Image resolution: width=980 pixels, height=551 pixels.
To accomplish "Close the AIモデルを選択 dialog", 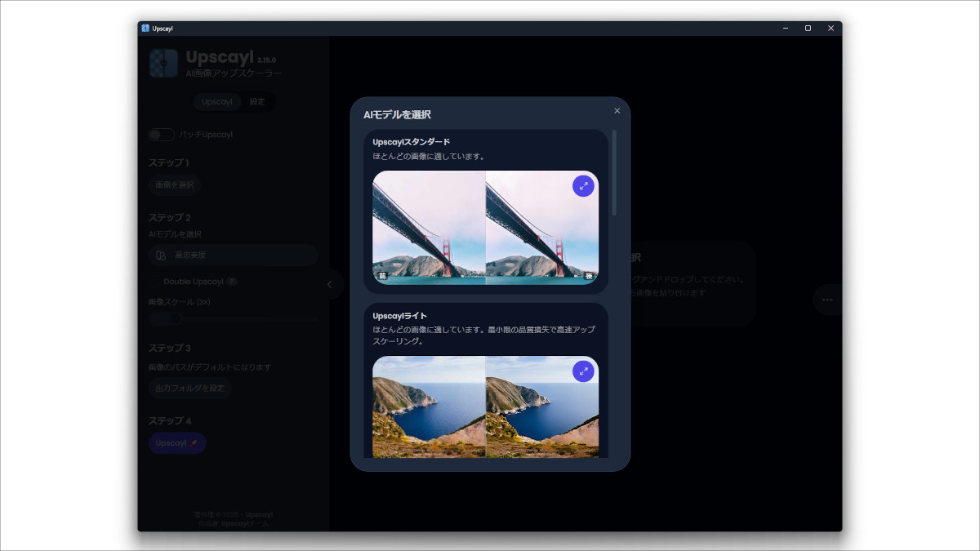I will (617, 111).
